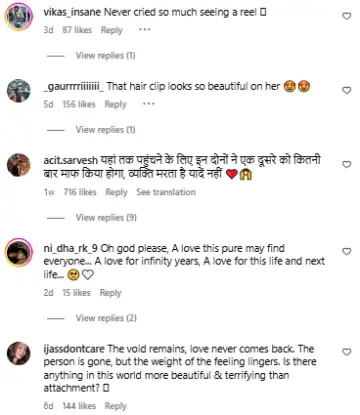Image resolution: width=360 pixels, height=415 pixels.
Task: Reply to ijassdontcare's comment
Action: (x=116, y=406)
